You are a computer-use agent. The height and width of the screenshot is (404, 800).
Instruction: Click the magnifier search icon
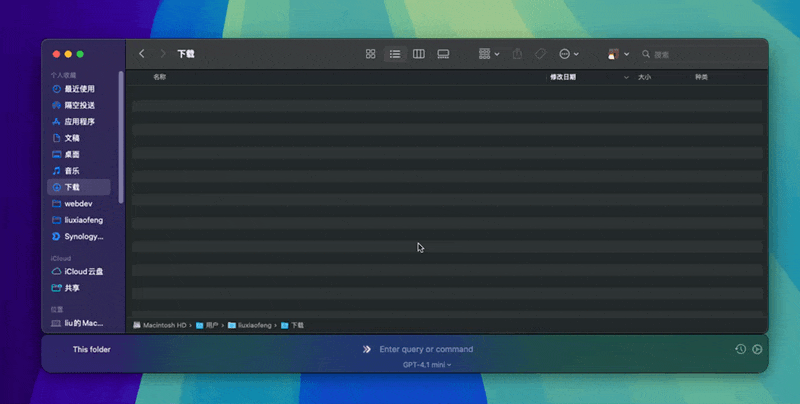click(646, 54)
